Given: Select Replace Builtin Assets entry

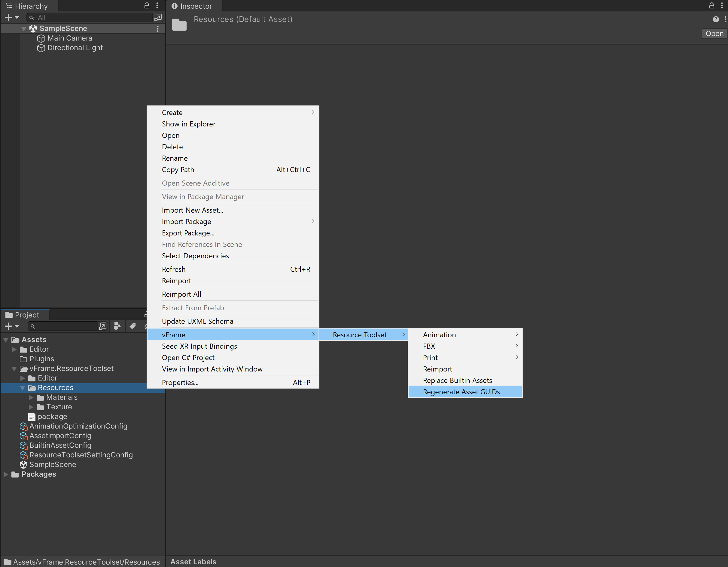Looking at the screenshot, I should 457,381.
